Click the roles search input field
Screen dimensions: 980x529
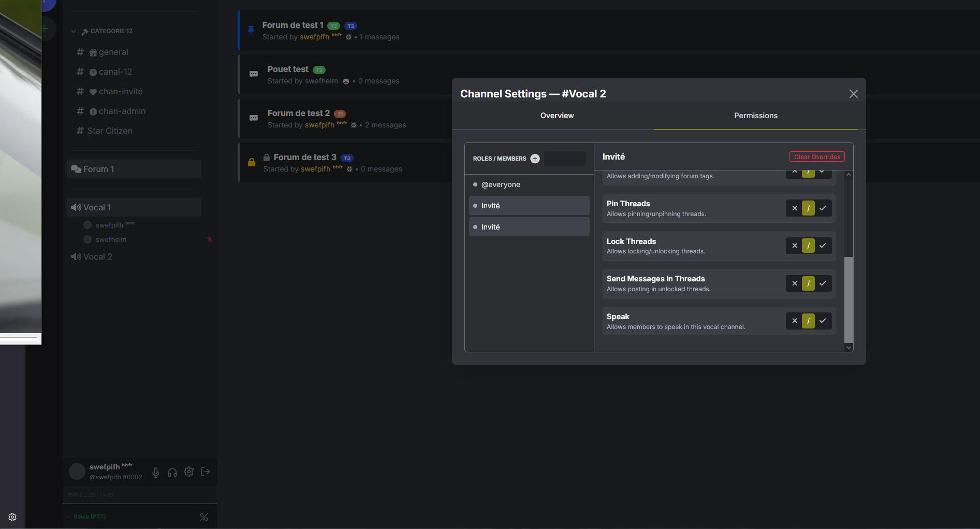(564, 159)
